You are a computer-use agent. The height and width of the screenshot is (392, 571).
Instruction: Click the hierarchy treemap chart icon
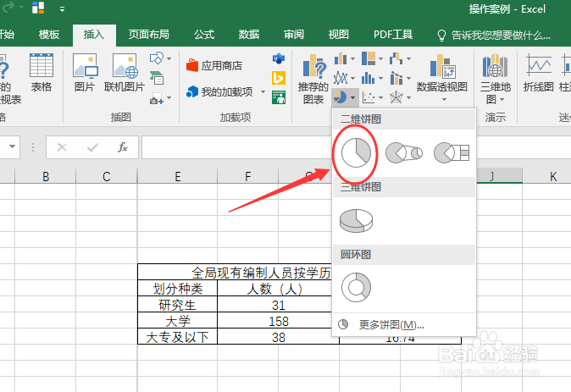pos(369,58)
